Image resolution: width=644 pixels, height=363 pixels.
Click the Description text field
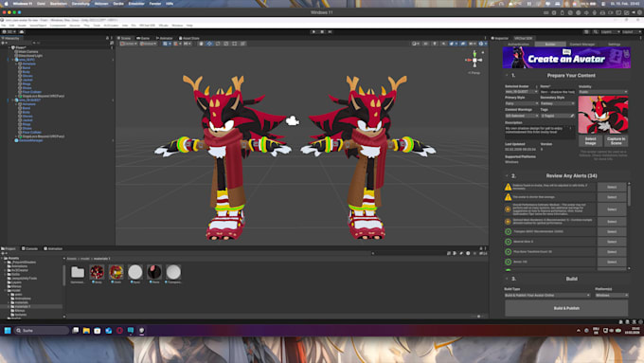(539, 132)
